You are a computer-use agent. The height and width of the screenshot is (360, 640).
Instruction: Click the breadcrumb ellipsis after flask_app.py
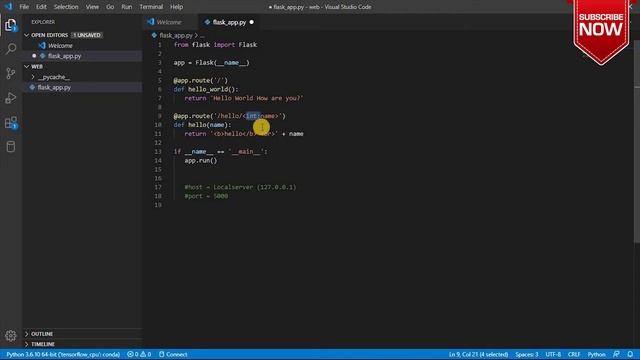pyautogui.click(x=202, y=36)
